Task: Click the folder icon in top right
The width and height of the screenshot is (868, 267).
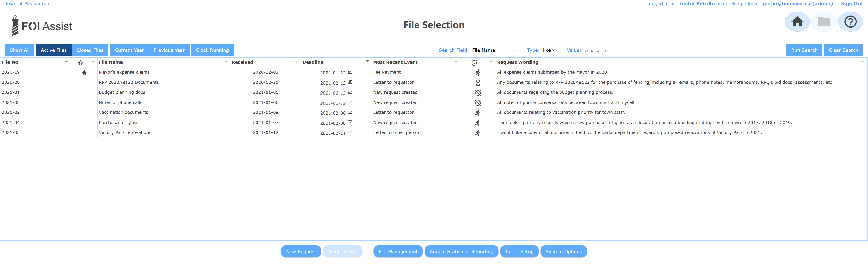Action: [x=824, y=21]
